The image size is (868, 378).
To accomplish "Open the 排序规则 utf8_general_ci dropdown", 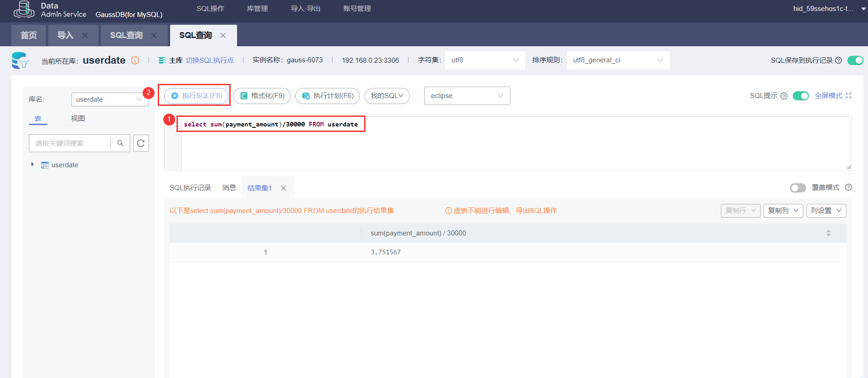I will 618,60.
